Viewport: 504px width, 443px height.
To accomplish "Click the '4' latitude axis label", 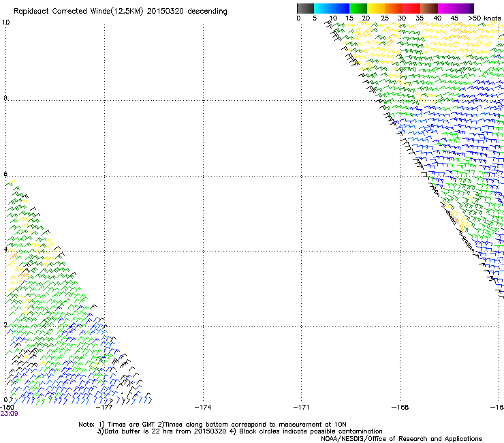I will coord(5,249).
